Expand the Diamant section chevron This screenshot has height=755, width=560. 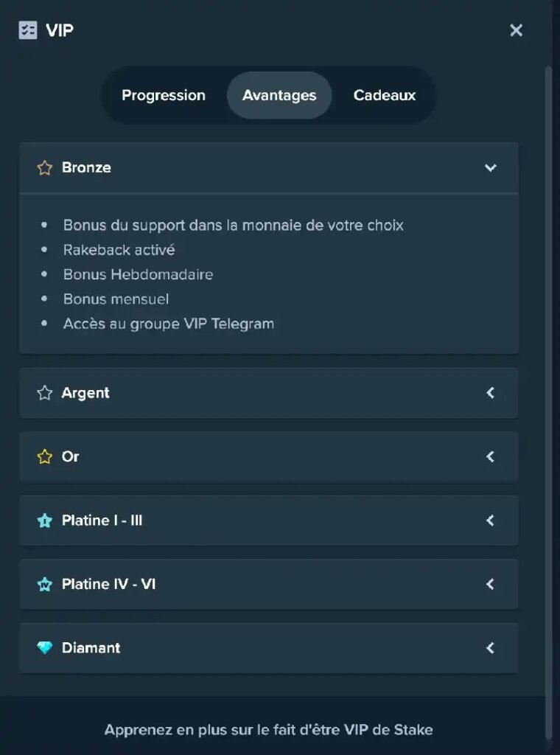pyautogui.click(x=490, y=648)
